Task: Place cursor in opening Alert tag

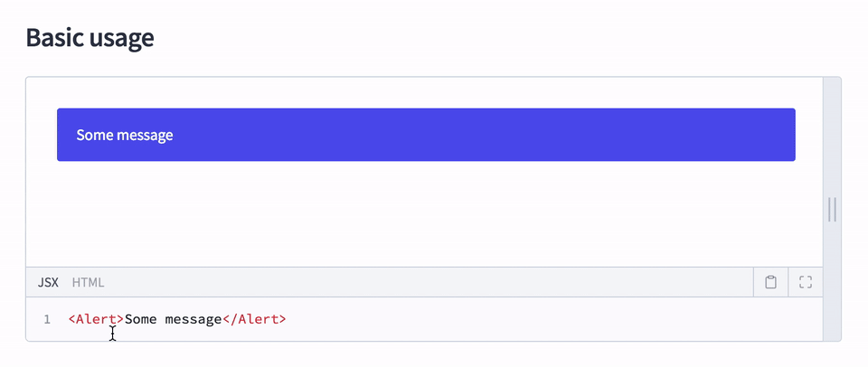Action: pyautogui.click(x=97, y=319)
